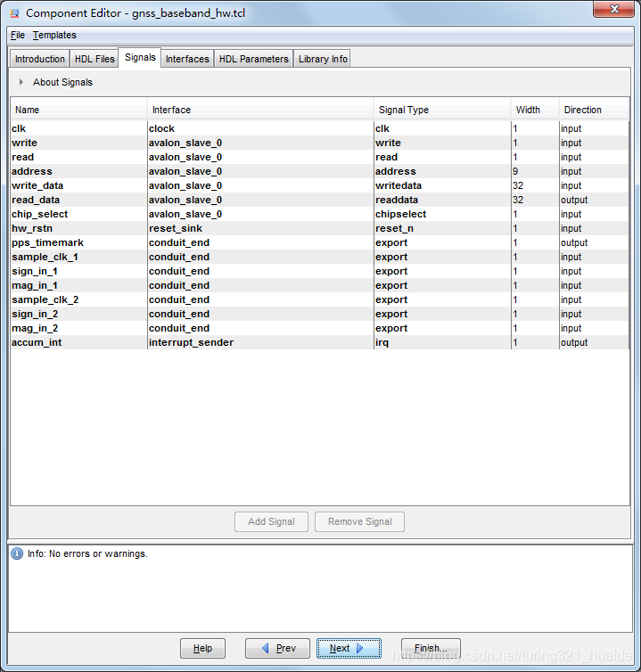Image resolution: width=641 pixels, height=672 pixels.
Task: Click the avalon_slave_0 interface of address
Action: (260, 171)
